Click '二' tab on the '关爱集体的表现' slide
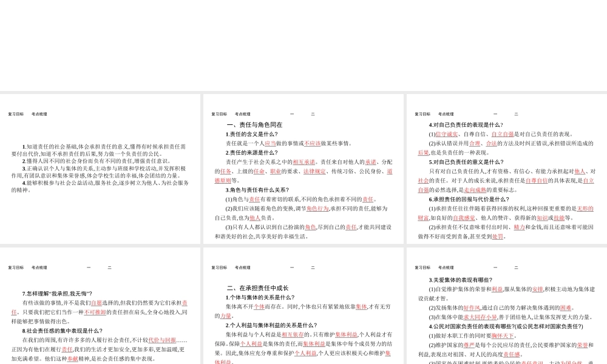The width and height of the screenshot is (607, 364). (x=516, y=268)
